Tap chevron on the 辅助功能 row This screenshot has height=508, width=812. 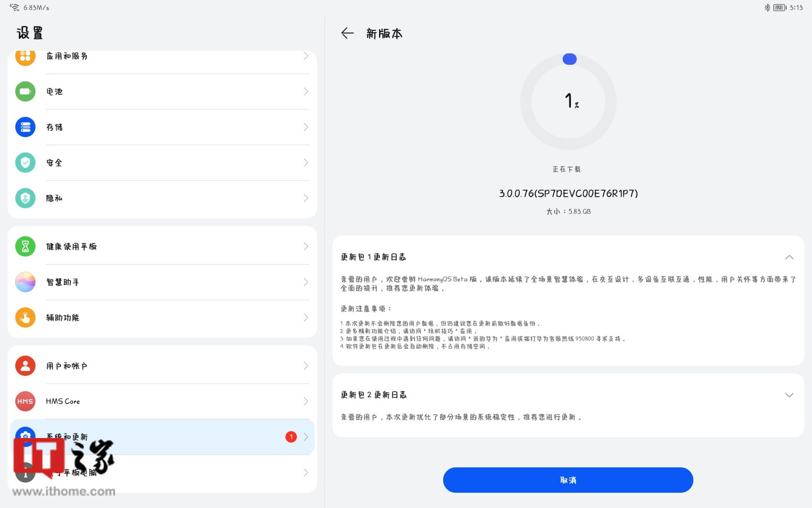point(306,318)
